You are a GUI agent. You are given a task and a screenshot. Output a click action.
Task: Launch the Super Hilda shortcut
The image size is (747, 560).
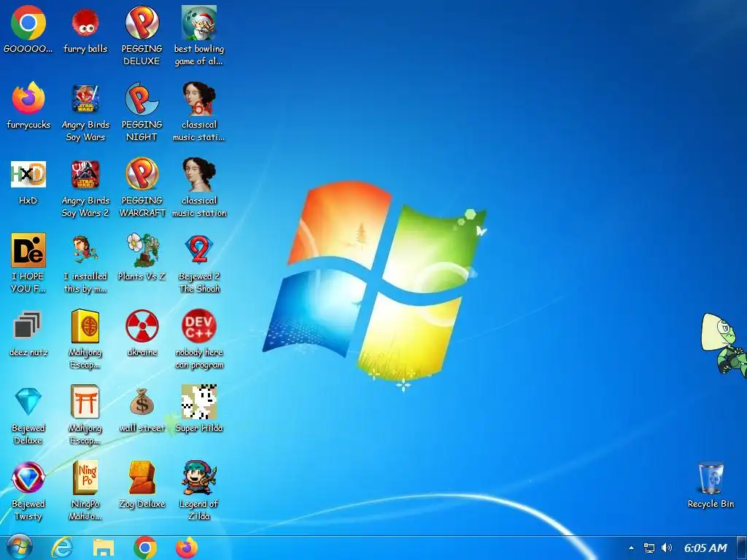tap(198, 402)
